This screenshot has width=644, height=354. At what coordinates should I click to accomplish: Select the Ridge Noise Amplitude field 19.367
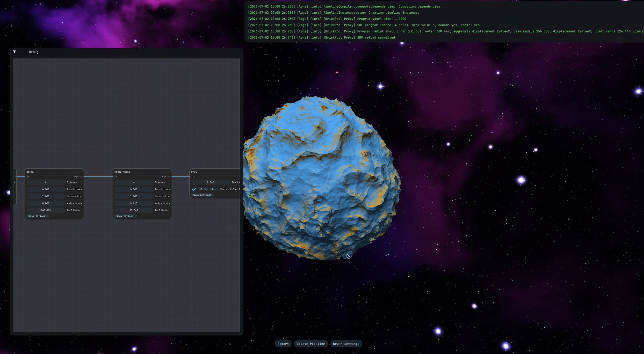(134, 210)
